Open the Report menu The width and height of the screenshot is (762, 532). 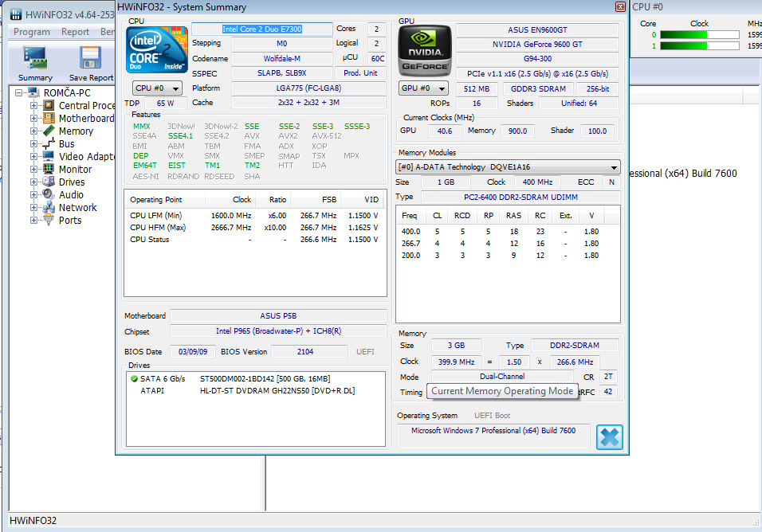(76, 32)
